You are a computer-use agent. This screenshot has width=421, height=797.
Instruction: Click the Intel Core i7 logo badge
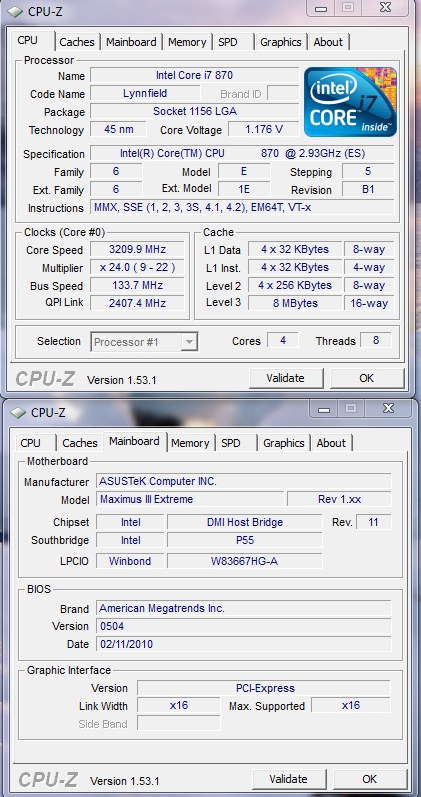pos(350,102)
